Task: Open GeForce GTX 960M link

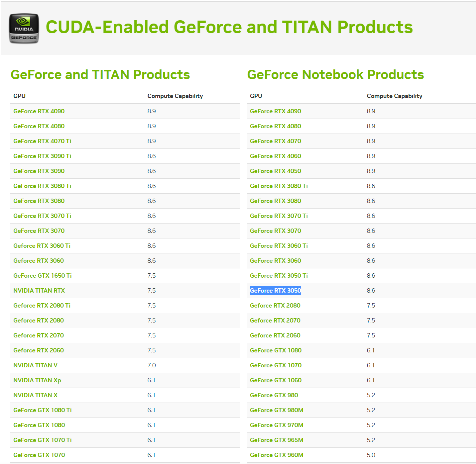Action: point(277,455)
